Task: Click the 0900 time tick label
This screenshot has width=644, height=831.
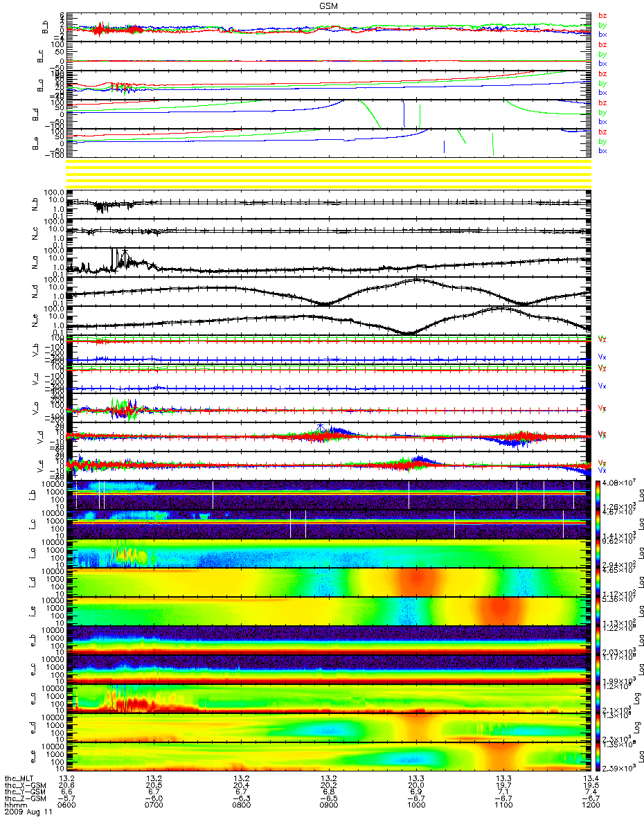Action: click(x=328, y=805)
